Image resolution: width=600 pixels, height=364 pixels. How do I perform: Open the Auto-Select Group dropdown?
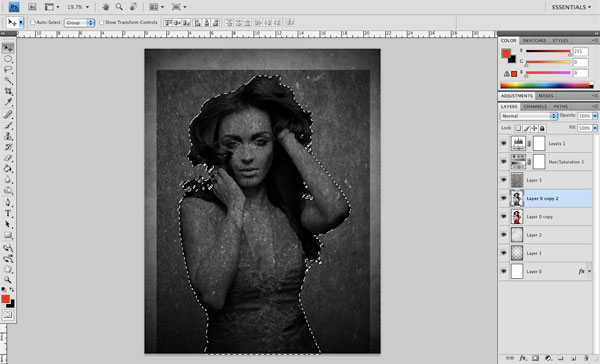coord(79,23)
